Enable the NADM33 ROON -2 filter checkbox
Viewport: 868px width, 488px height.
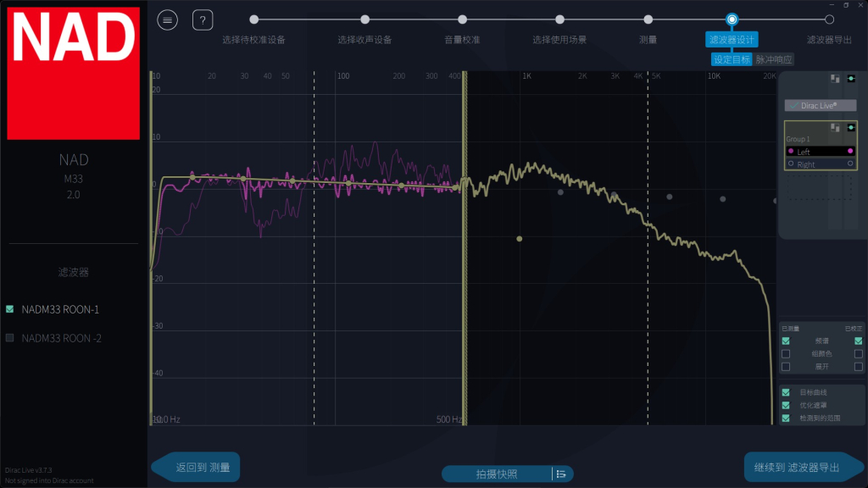click(10, 338)
